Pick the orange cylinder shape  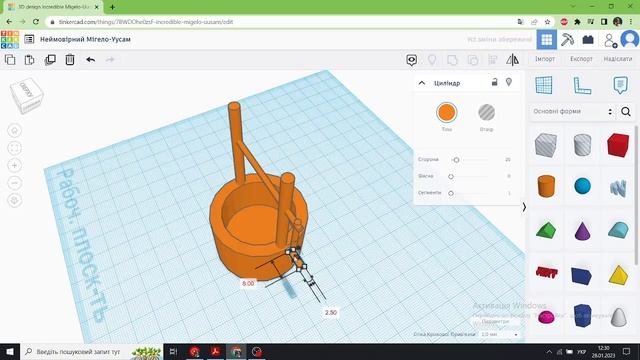point(546,186)
